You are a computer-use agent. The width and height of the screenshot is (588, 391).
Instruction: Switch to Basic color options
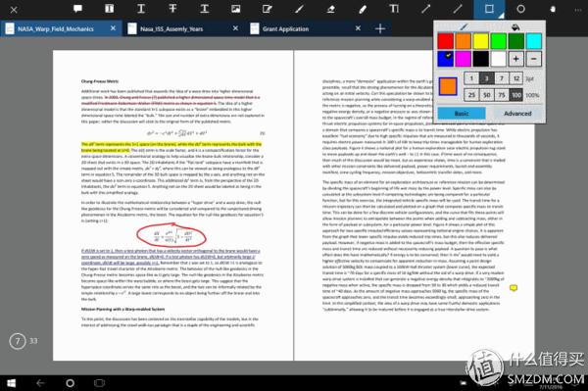point(462,114)
